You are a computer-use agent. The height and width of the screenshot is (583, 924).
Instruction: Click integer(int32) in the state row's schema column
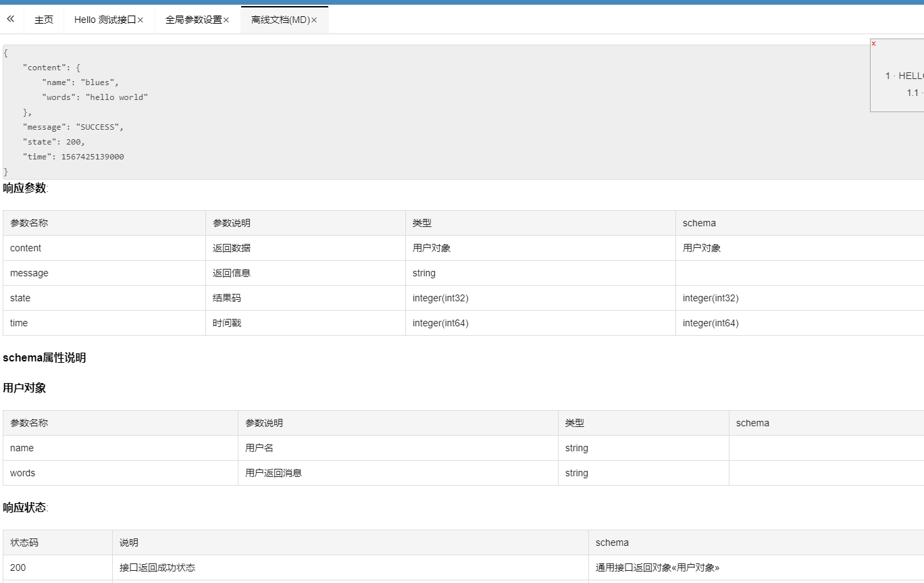point(711,298)
